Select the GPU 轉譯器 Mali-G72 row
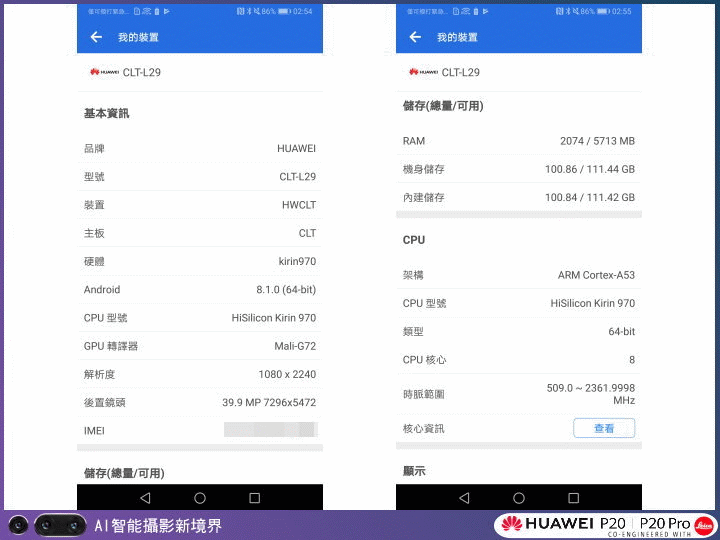The image size is (720, 540). (200, 346)
